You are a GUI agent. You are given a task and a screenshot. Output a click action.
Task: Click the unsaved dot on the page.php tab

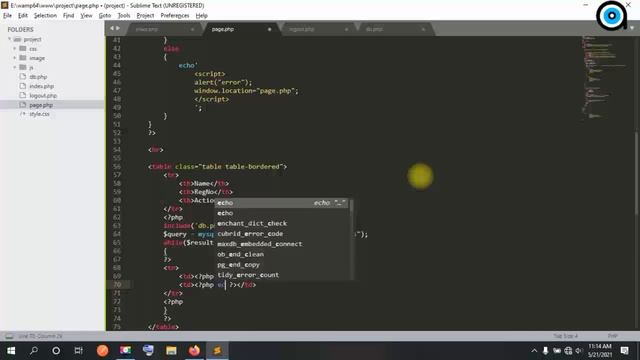tap(269, 29)
